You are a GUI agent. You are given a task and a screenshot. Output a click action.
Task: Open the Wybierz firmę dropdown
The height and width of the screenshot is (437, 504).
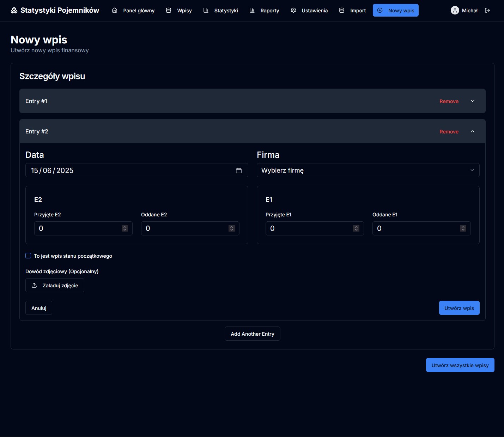[368, 170]
